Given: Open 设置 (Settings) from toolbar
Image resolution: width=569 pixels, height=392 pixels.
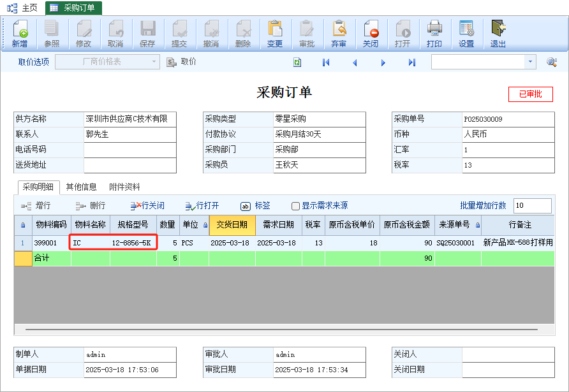Looking at the screenshot, I should pos(466,33).
